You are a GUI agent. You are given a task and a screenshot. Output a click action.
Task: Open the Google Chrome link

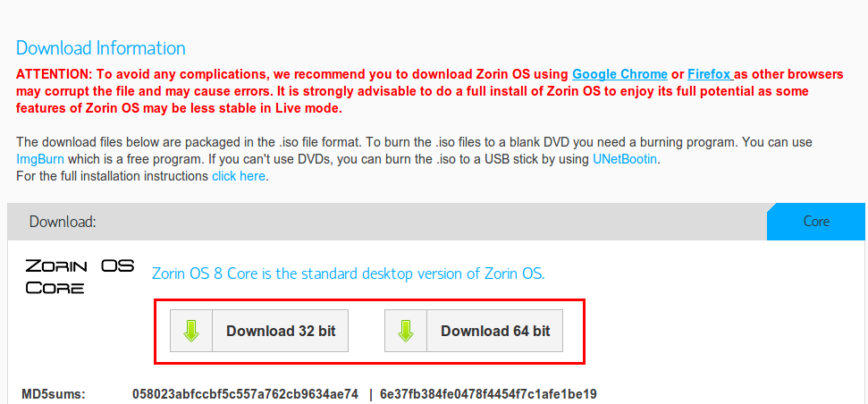point(619,74)
